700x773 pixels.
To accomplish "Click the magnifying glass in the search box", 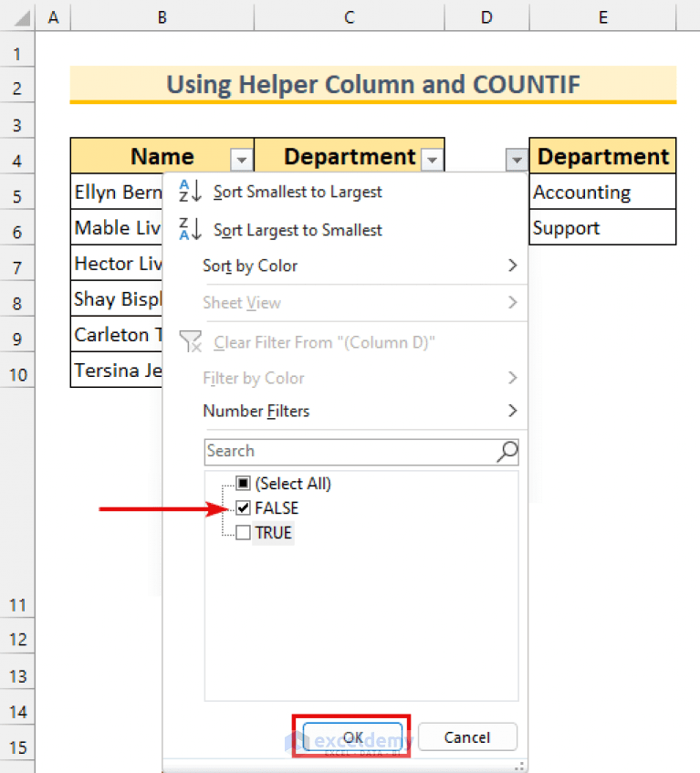I will click(506, 451).
